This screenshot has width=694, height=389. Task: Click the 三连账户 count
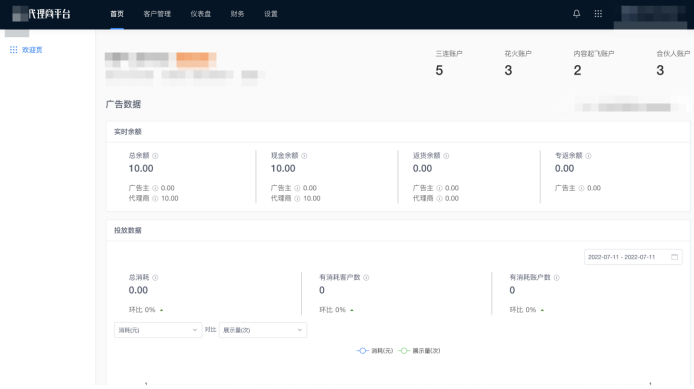point(439,70)
